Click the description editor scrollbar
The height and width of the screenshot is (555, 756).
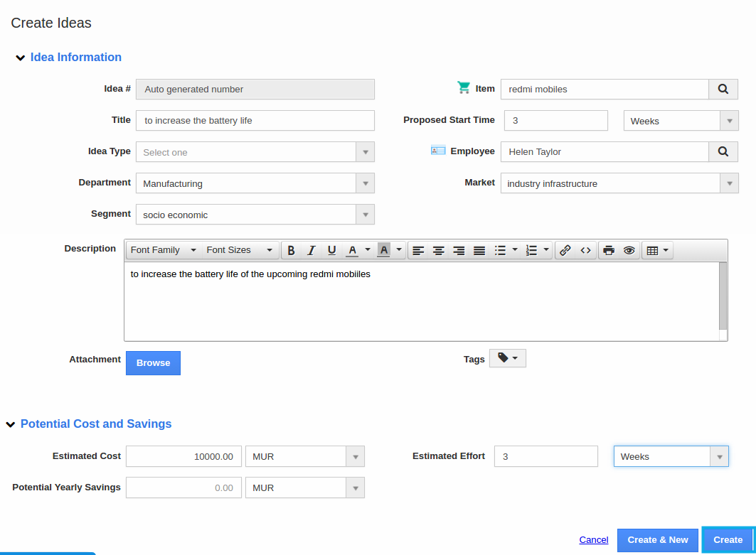723,296
